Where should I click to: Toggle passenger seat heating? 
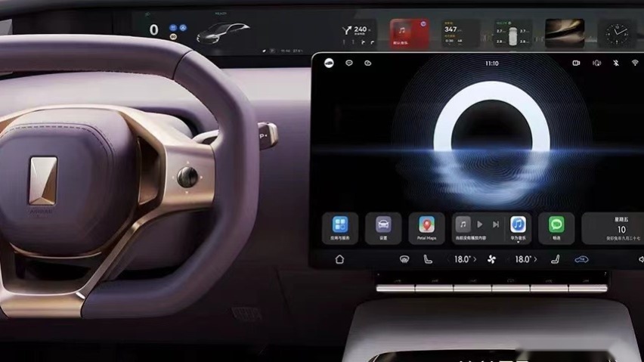[x=556, y=259]
